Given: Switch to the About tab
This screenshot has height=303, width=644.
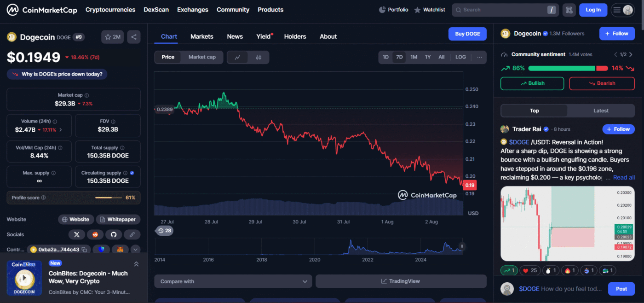Looking at the screenshot, I should point(328,36).
